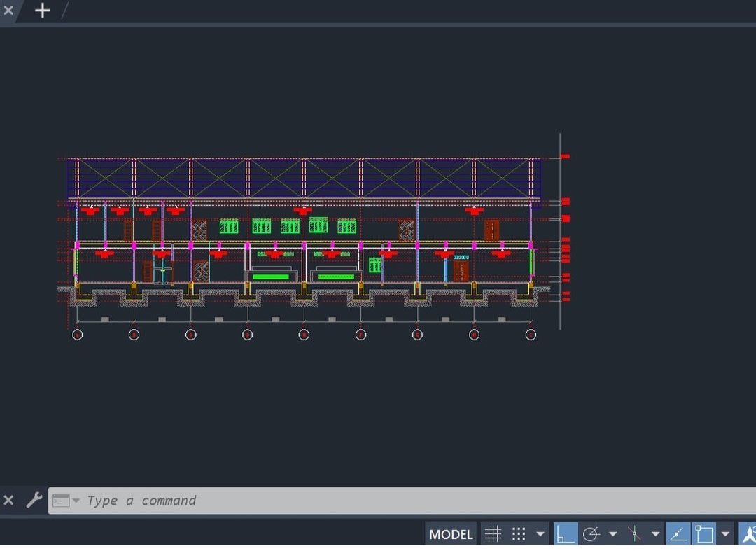Select the last grid bubble at right end

coord(531,335)
